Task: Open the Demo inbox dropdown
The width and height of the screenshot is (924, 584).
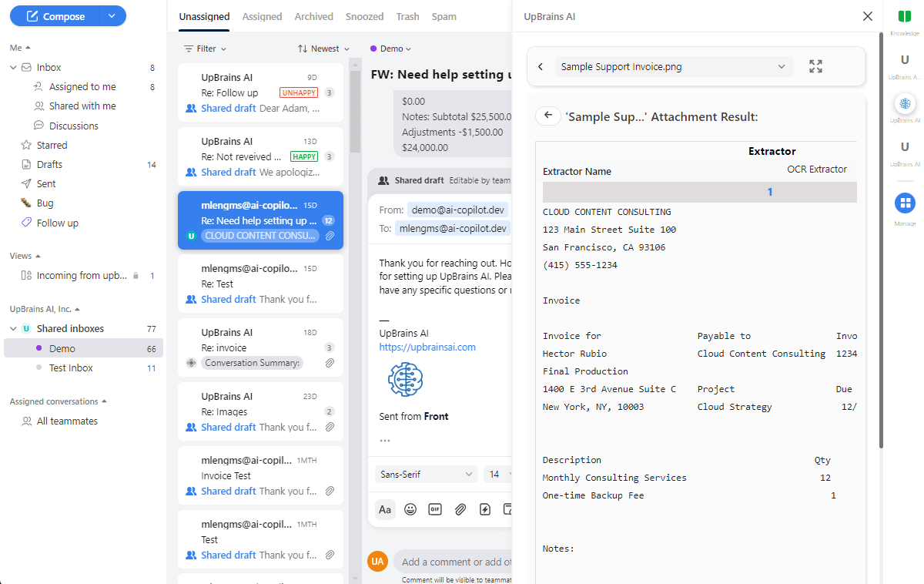Action: pyautogui.click(x=391, y=49)
